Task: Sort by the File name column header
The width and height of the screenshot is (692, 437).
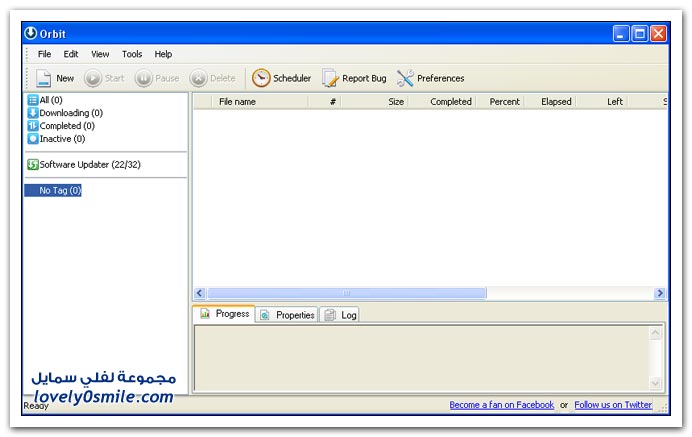Action: [237, 102]
